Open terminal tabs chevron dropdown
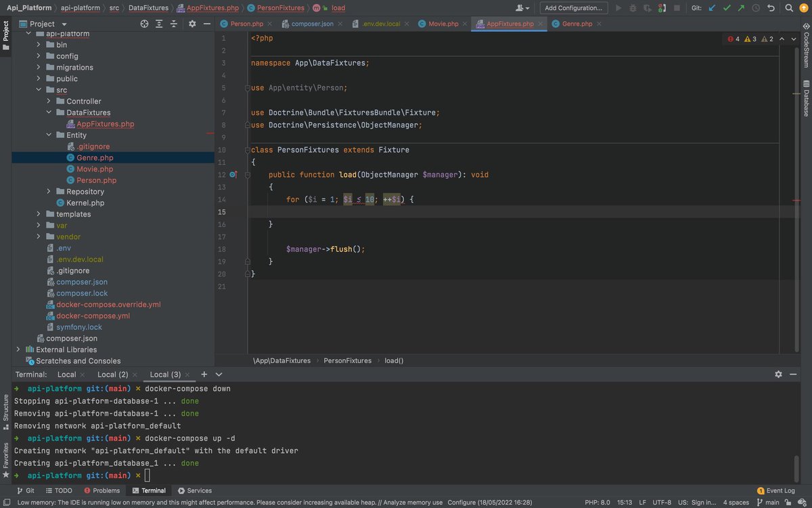Viewport: 812px width, 508px height. coord(219,374)
